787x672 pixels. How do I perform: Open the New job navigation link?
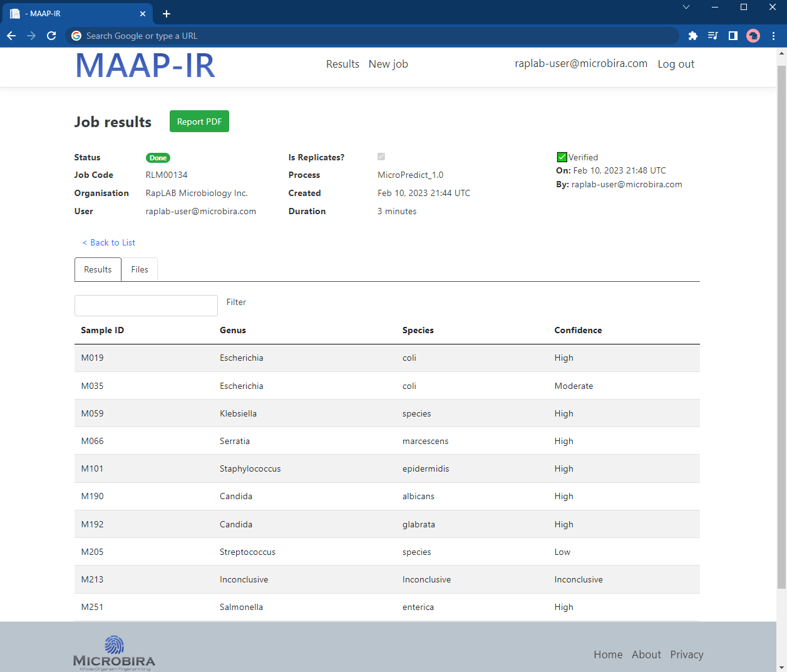388,64
